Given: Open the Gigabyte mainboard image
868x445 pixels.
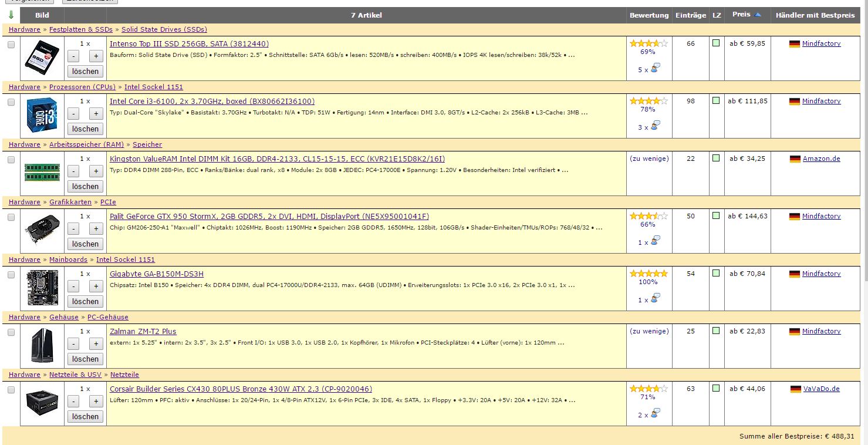Looking at the screenshot, I should point(42,288).
